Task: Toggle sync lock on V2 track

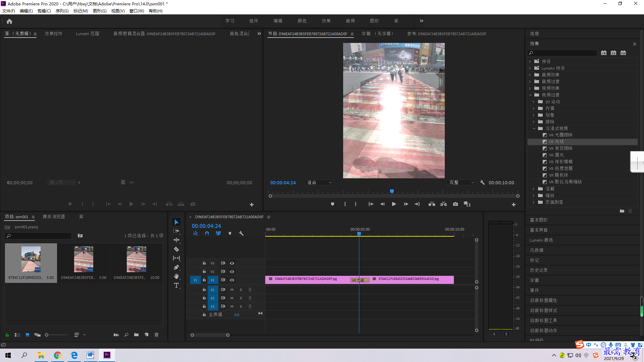Action: point(223,271)
